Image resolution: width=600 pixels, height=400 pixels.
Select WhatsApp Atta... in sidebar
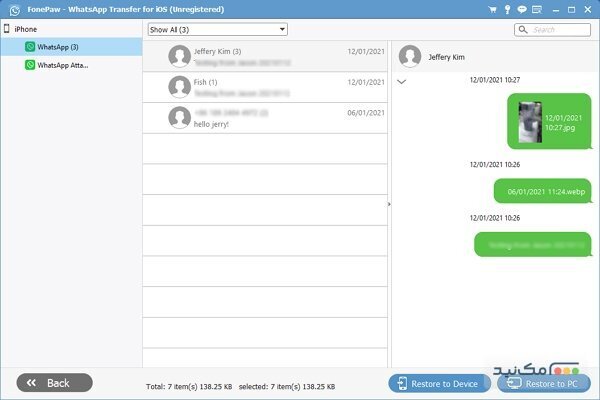[71, 65]
